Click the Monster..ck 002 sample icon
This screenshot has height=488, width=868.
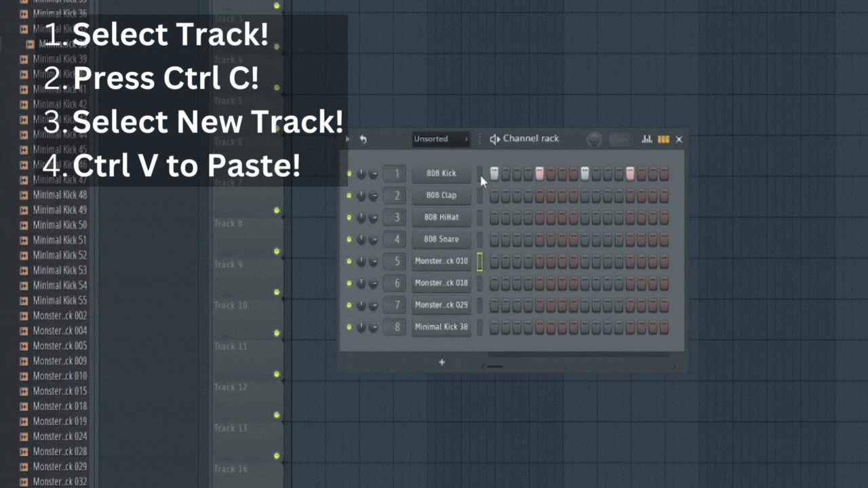point(24,316)
